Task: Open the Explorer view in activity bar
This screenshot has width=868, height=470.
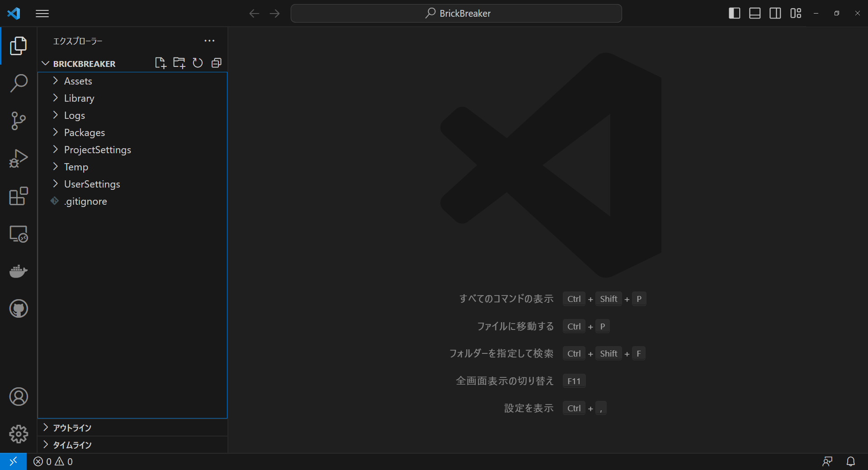Action: click(19, 46)
